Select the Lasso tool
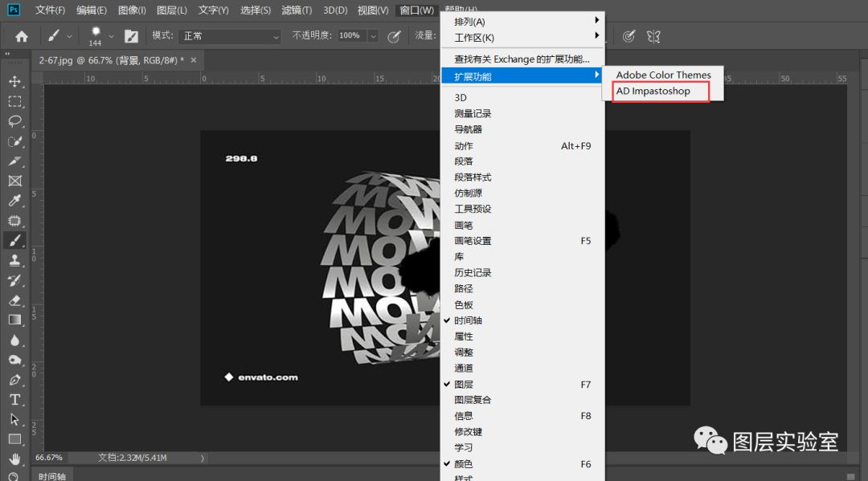The height and width of the screenshot is (481, 868). 15,121
